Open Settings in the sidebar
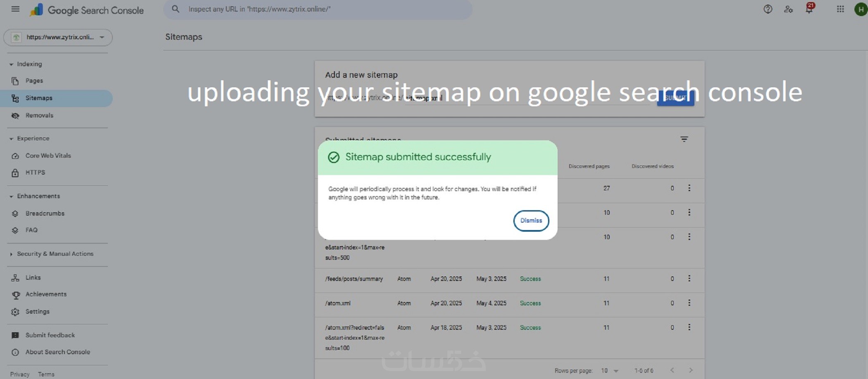The image size is (868, 379). (37, 312)
